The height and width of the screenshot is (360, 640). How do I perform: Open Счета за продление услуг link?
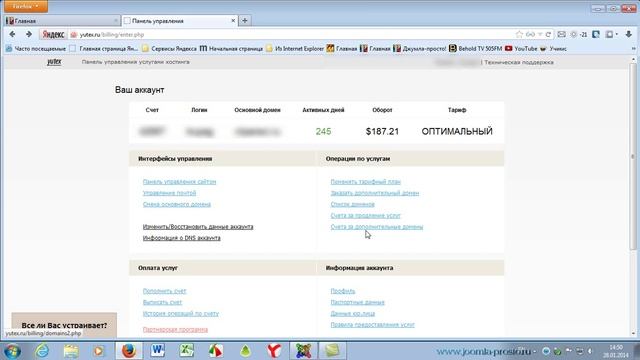click(x=365, y=215)
